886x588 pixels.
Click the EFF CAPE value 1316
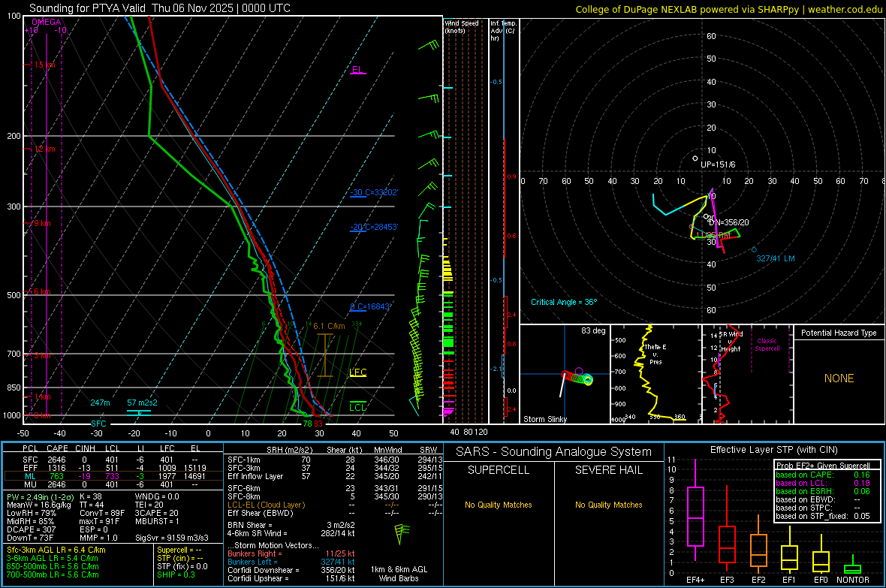[56, 468]
